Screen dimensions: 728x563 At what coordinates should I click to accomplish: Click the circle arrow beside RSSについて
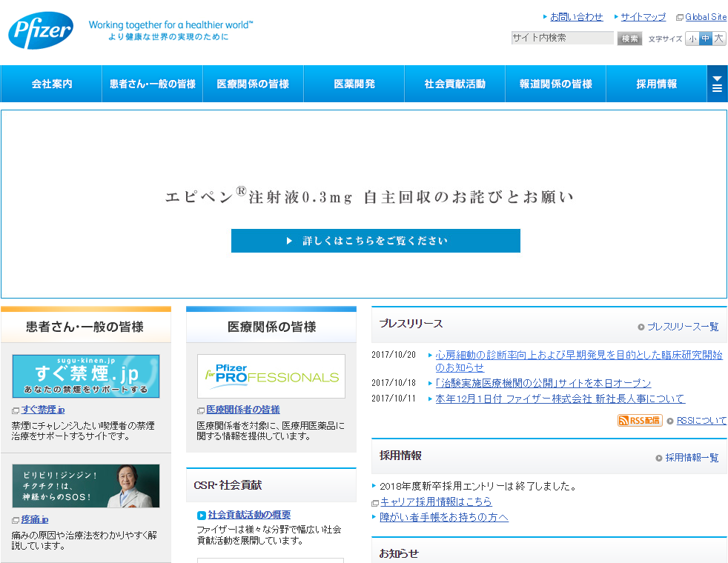670,421
